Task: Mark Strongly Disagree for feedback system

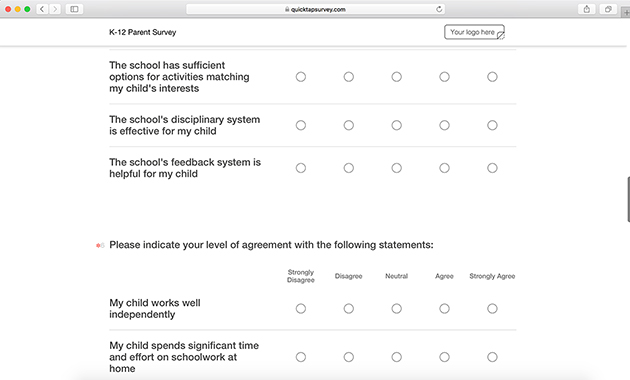Action: pos(301,168)
